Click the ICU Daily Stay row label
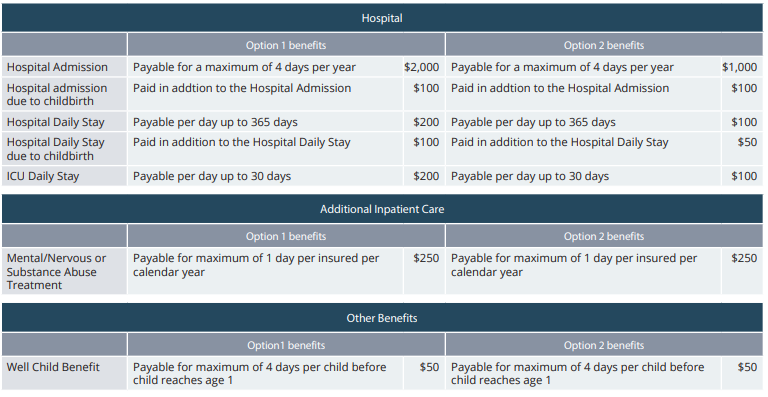This screenshot has width=768, height=397. tap(43, 176)
